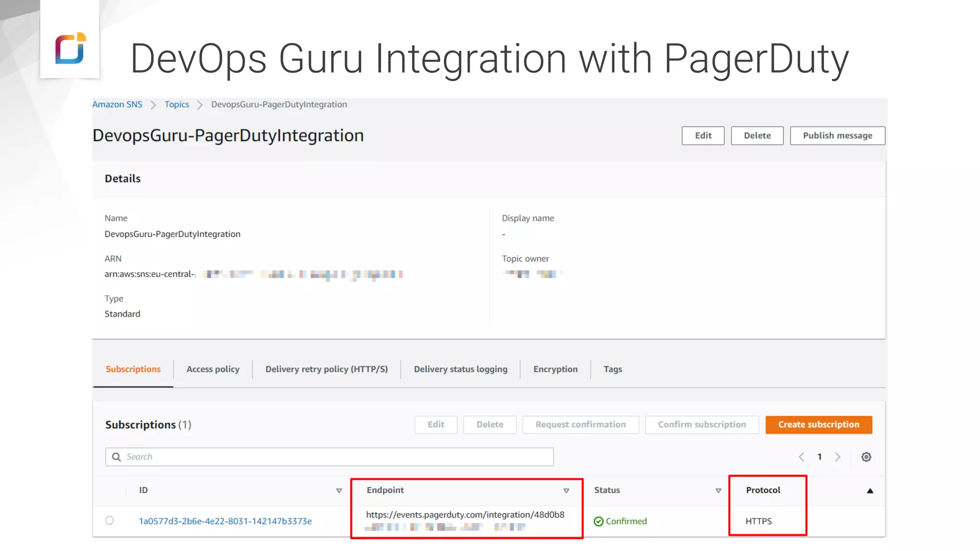The height and width of the screenshot is (551, 980).
Task: Click the Subscriptions (1) heading
Action: pyautogui.click(x=148, y=425)
